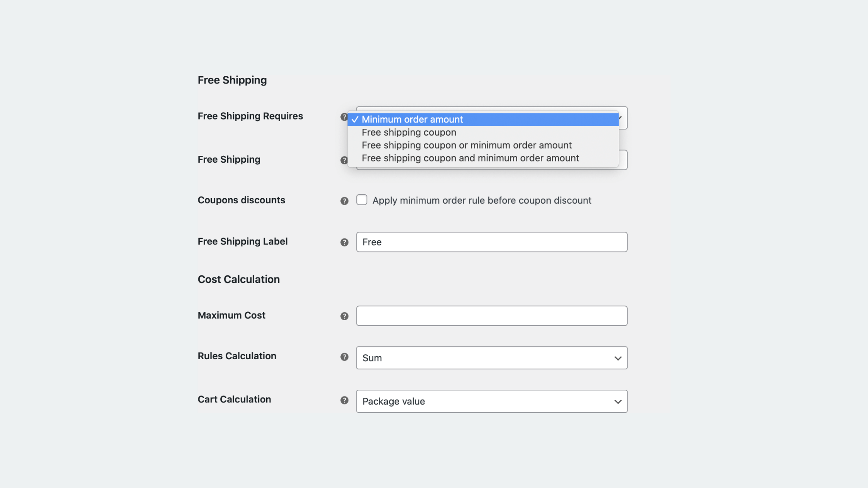Click the Free Shipping Requires dropdown chevron

[x=620, y=118]
